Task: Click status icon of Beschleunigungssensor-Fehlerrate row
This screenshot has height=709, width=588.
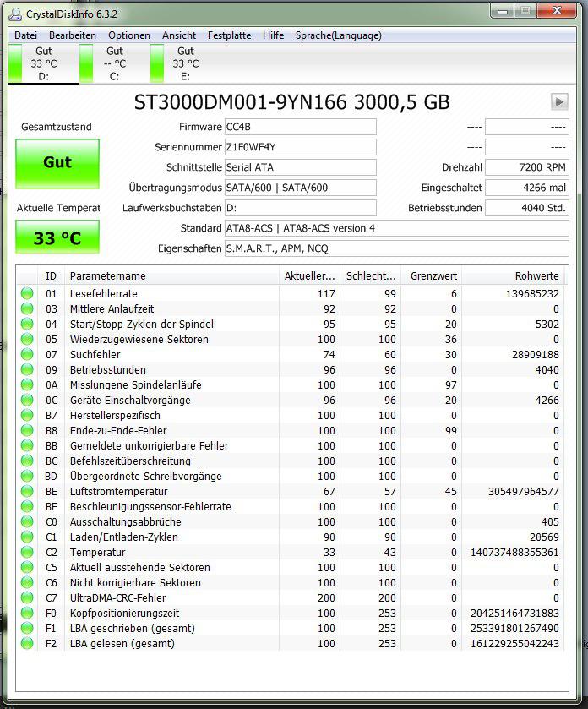Action: point(27,506)
